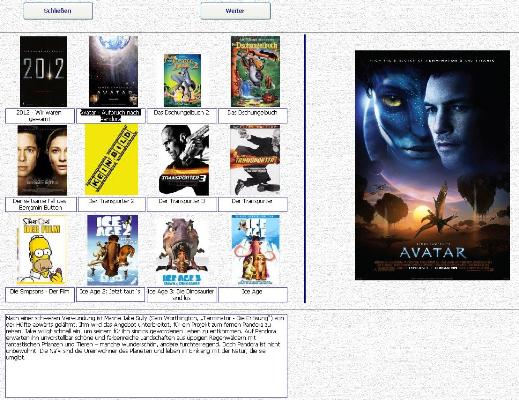Pick the first Transporter film poster
This screenshot has width=519, height=400.
point(255,160)
